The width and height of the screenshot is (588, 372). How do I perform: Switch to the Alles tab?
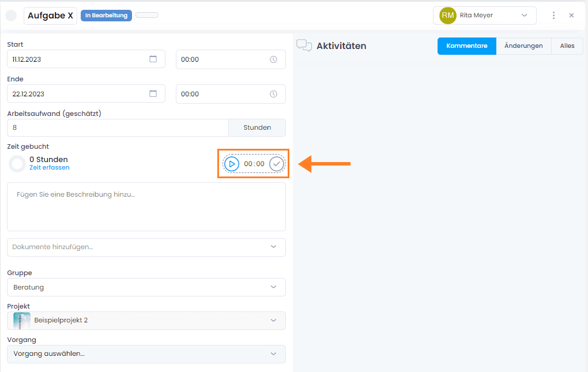(x=567, y=46)
